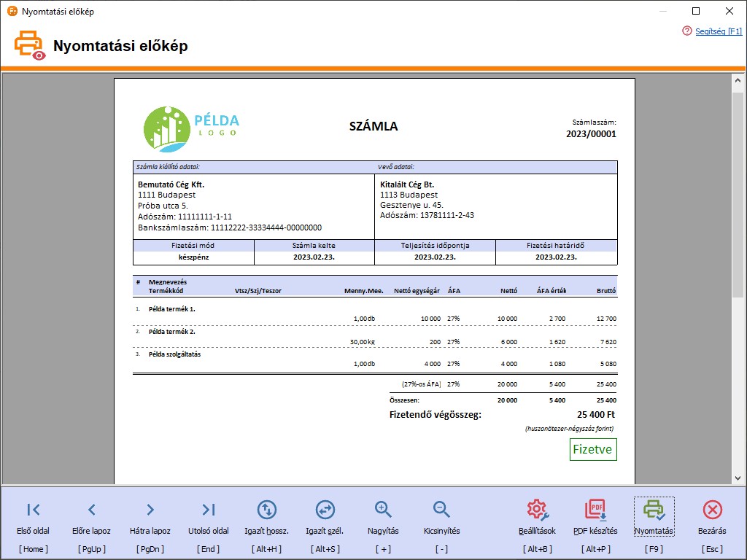Jump to last page with Utolsó oldal

tap(208, 510)
